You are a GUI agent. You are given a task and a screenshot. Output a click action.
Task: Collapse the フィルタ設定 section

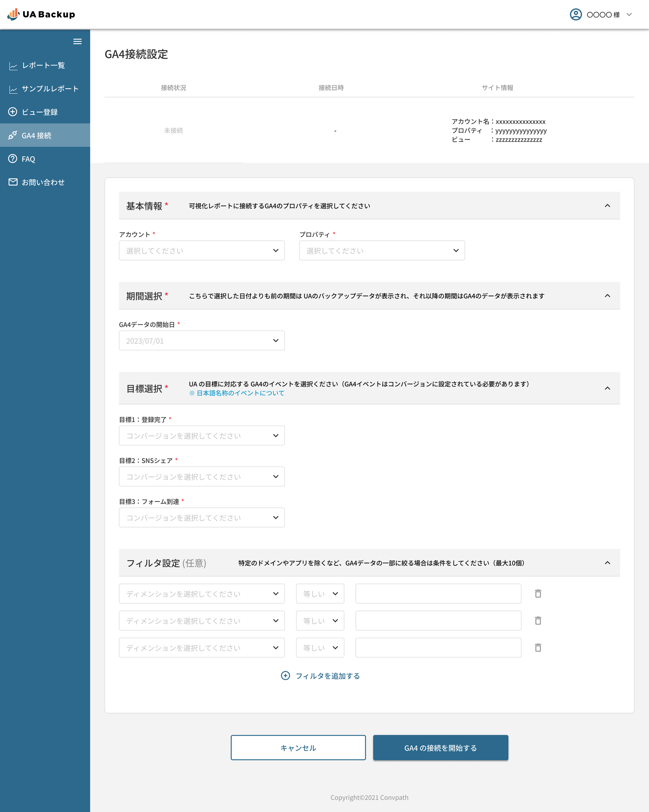pos(607,563)
